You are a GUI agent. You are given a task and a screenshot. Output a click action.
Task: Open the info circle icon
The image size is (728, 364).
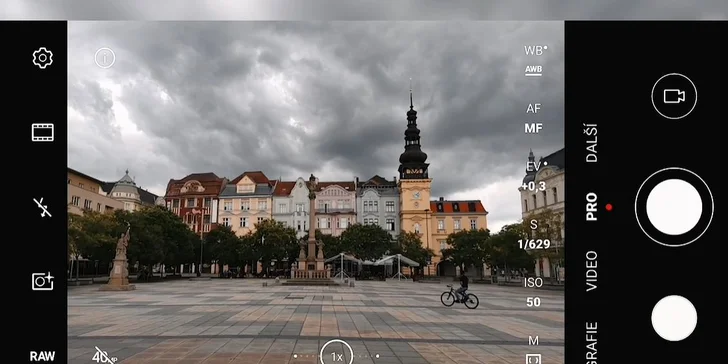pos(105,58)
